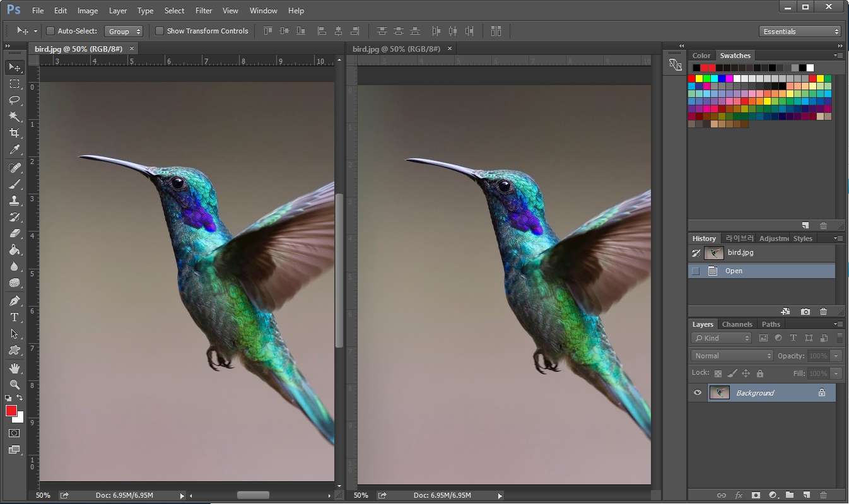Create a new layer in Layers panel
The width and height of the screenshot is (849, 504).
click(x=806, y=496)
